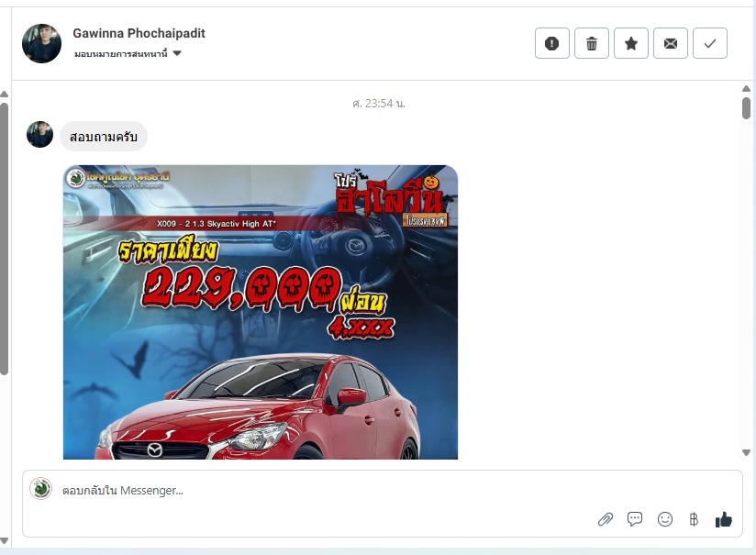756x555 pixels.
Task: Click the ศ. 23:54 น. timestamp
Action: (x=379, y=104)
